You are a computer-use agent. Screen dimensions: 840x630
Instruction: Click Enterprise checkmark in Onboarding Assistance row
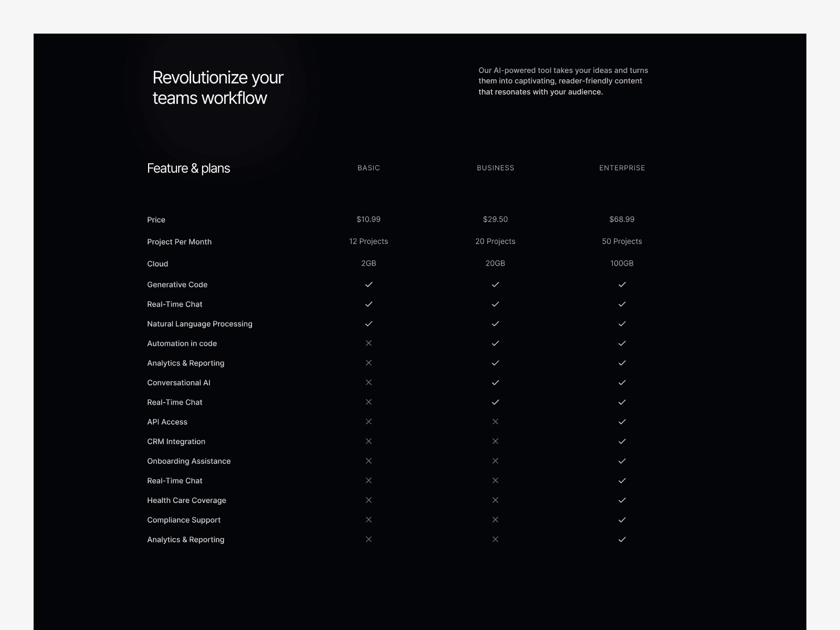tap(622, 461)
